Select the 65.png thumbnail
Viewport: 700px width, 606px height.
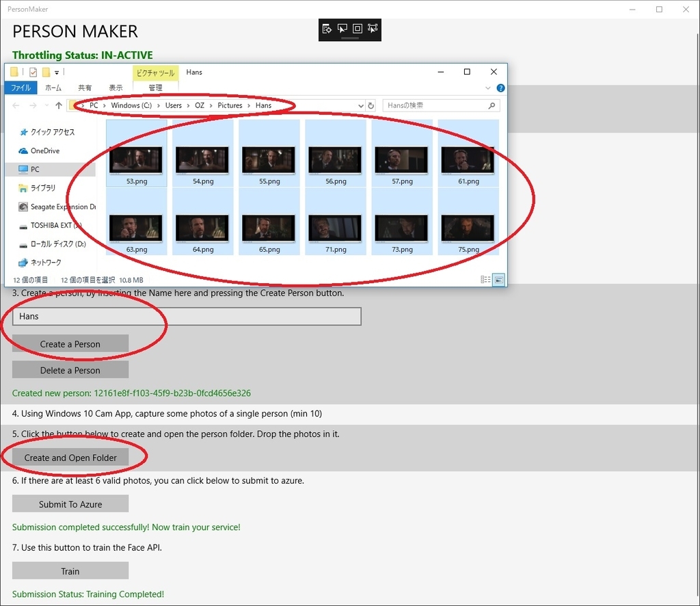[269, 222]
